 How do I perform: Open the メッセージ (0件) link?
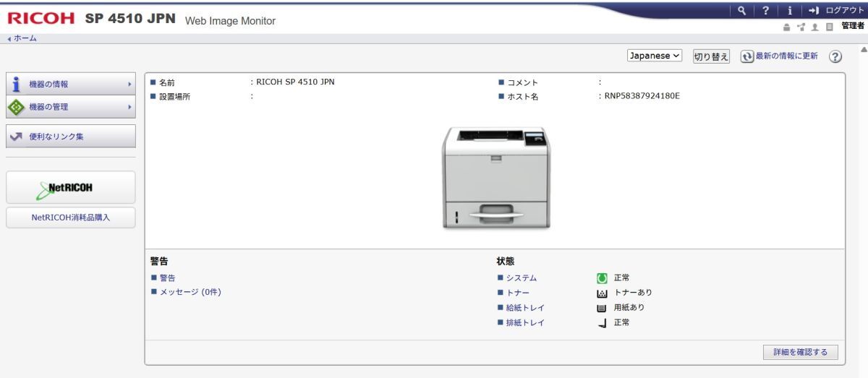[190, 292]
